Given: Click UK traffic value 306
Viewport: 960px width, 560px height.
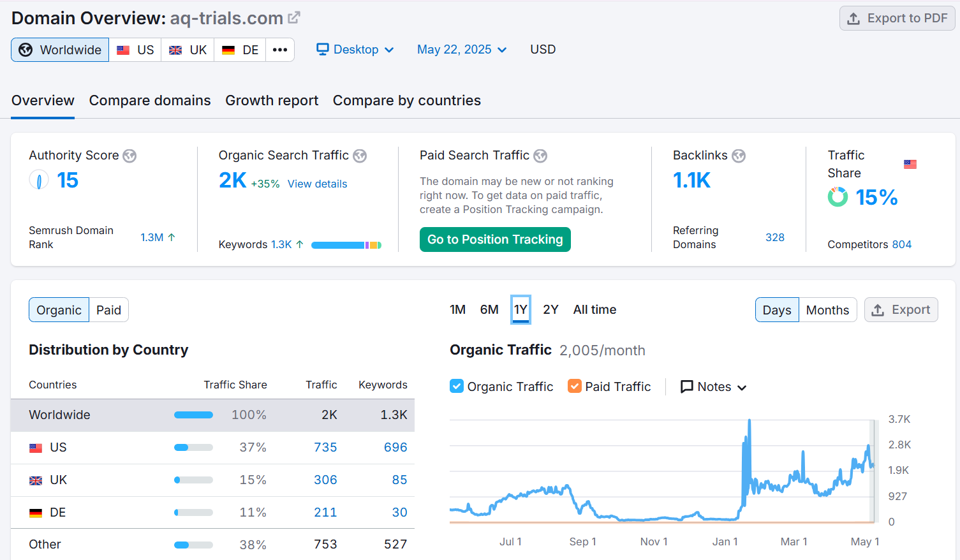Looking at the screenshot, I should (x=325, y=480).
